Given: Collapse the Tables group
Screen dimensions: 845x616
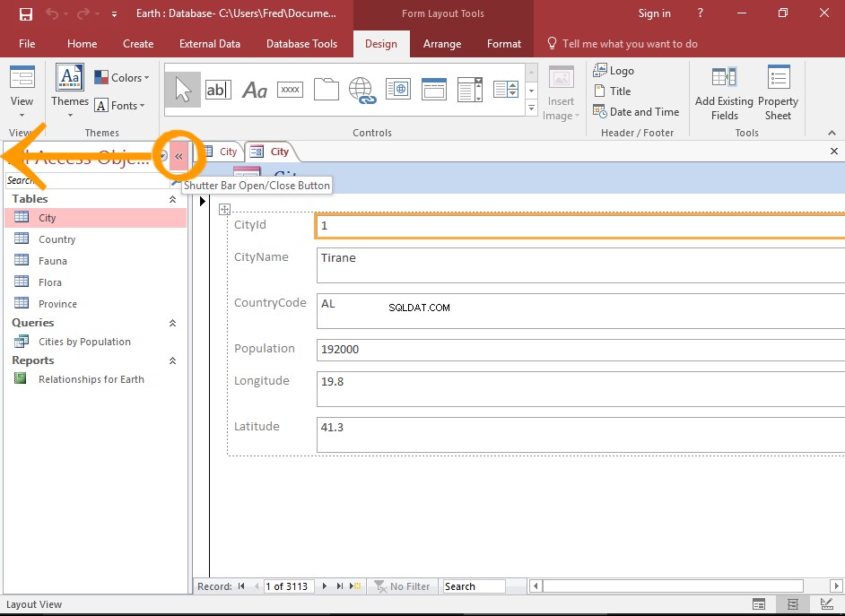Looking at the screenshot, I should tap(172, 199).
